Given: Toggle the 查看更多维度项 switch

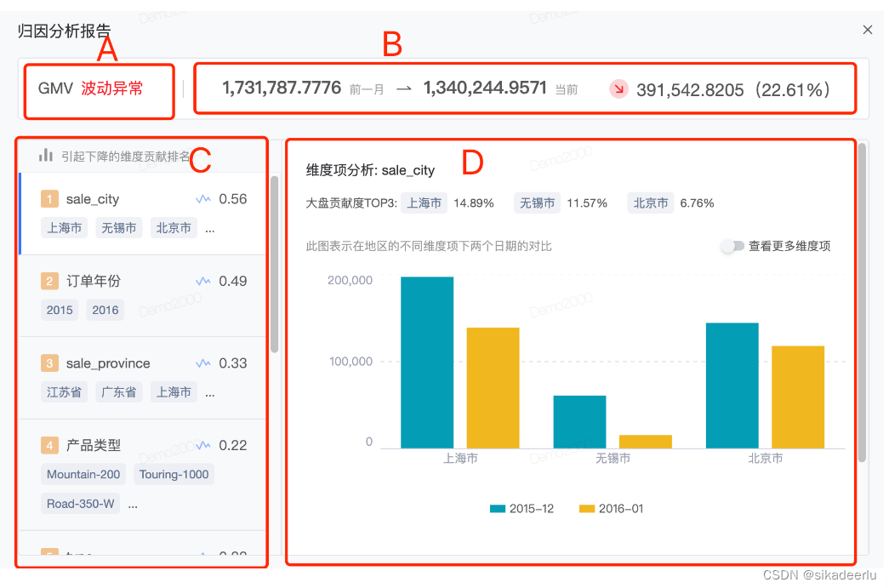Looking at the screenshot, I should coord(732,246).
